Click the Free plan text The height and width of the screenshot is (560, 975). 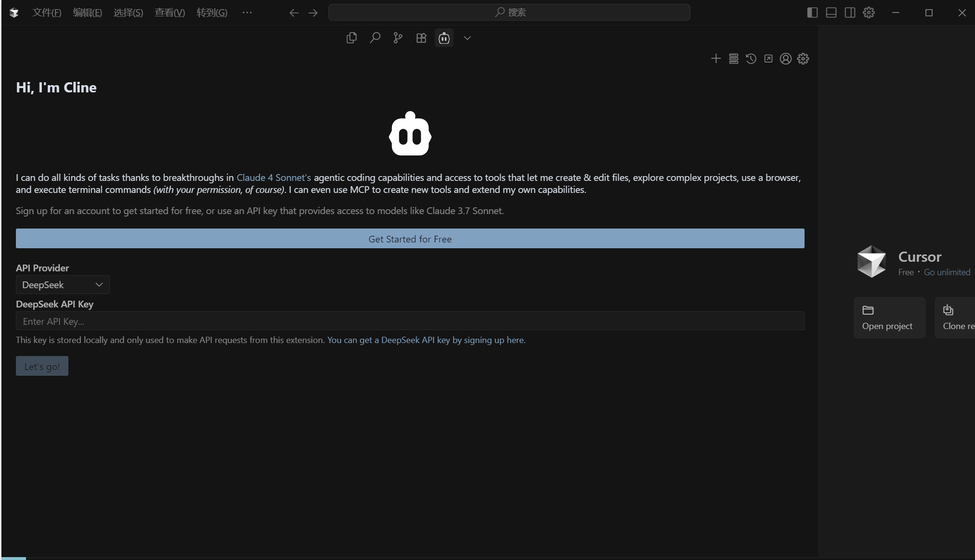[906, 272]
